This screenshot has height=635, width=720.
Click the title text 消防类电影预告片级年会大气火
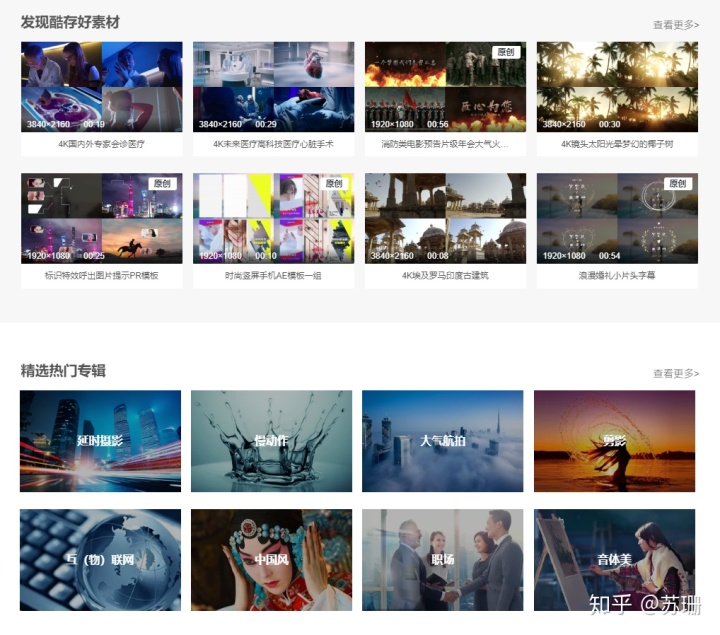tap(444, 144)
